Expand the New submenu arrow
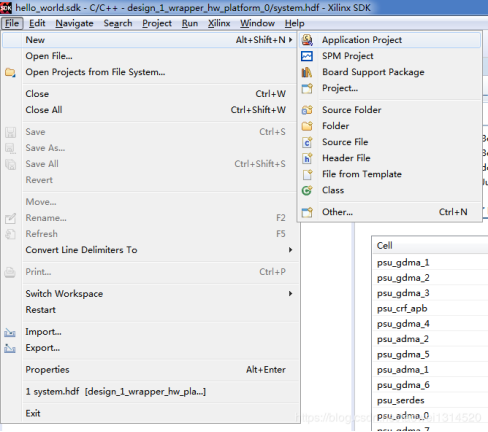488x432 pixels. [291, 40]
